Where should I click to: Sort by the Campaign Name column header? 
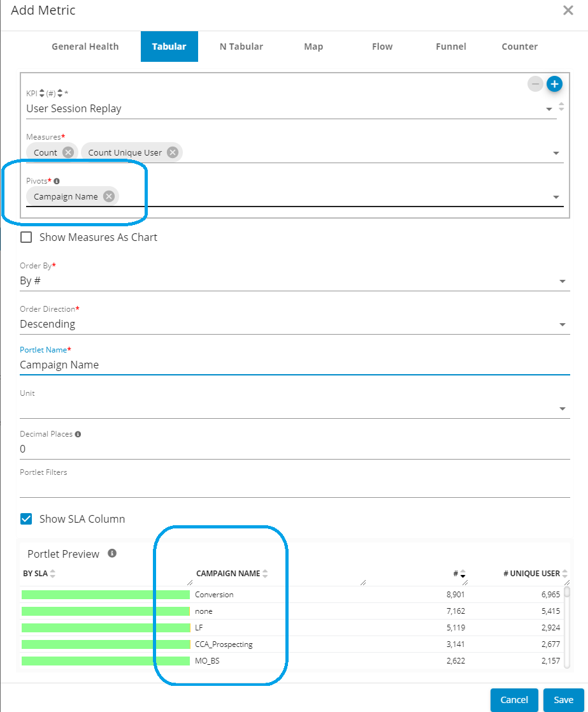click(228, 574)
